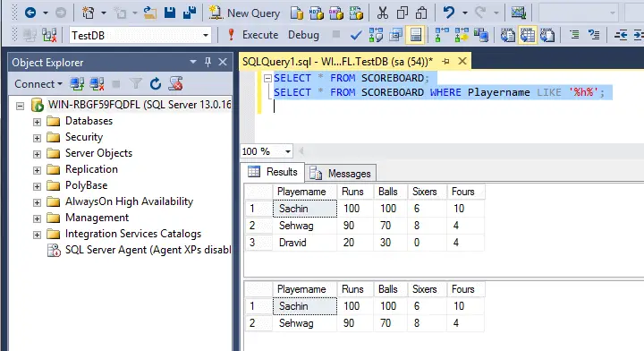Open the 100 % zoom dropdown
This screenshot has width=644, height=351.
pyautogui.click(x=288, y=151)
